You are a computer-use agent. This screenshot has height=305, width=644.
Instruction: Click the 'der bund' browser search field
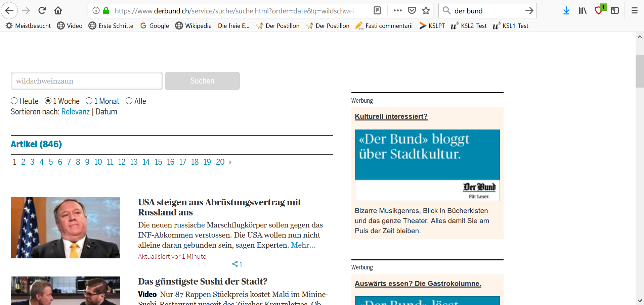[487, 11]
